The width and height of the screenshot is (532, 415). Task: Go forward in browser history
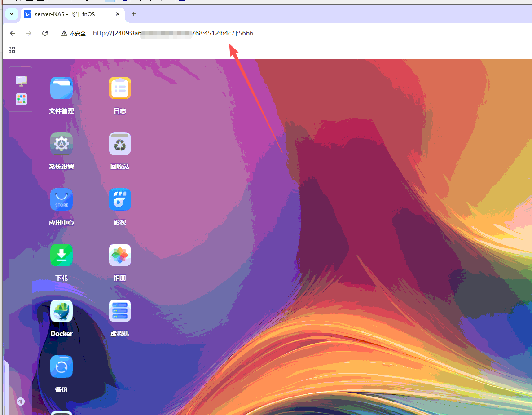tap(29, 33)
